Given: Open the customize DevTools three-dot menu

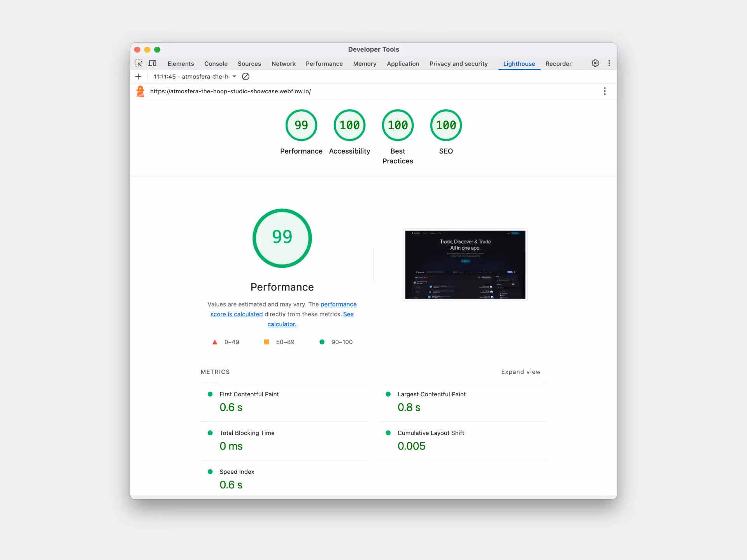Looking at the screenshot, I should (x=609, y=63).
